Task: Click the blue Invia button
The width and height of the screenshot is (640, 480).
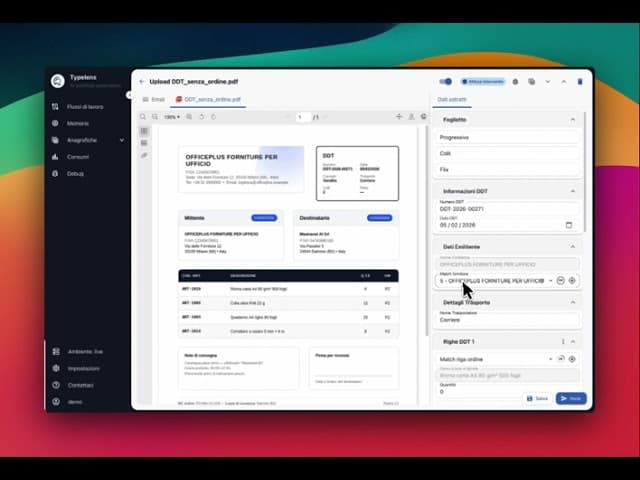Action: point(571,398)
